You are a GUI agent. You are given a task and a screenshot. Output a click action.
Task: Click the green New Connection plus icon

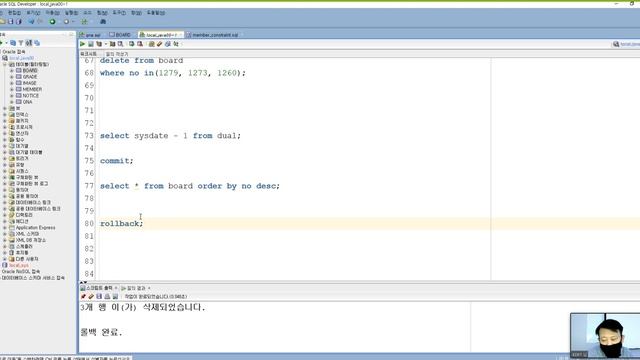(2, 43)
